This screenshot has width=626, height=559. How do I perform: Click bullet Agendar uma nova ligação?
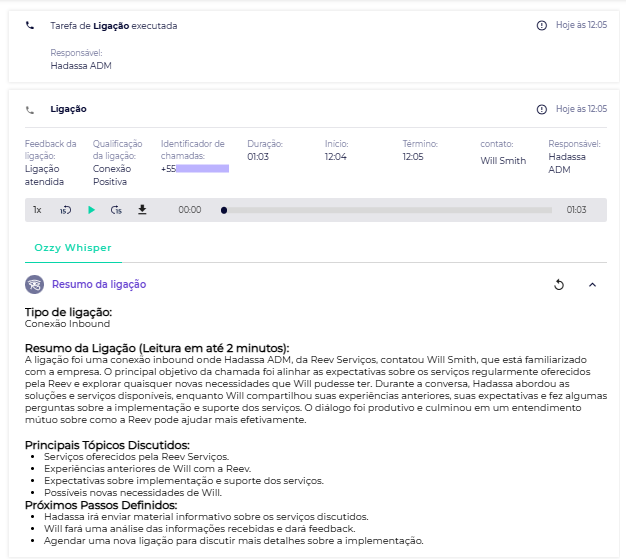[x=234, y=541]
